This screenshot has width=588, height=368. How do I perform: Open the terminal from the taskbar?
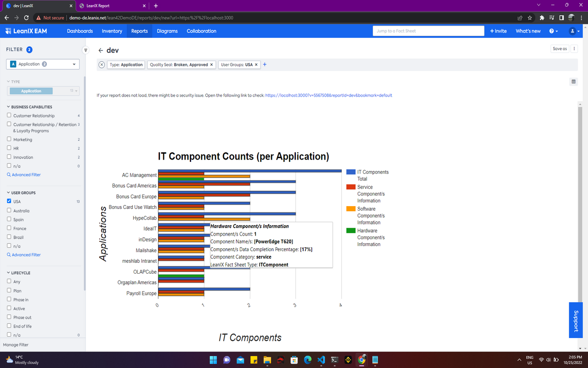pyautogui.click(x=335, y=360)
